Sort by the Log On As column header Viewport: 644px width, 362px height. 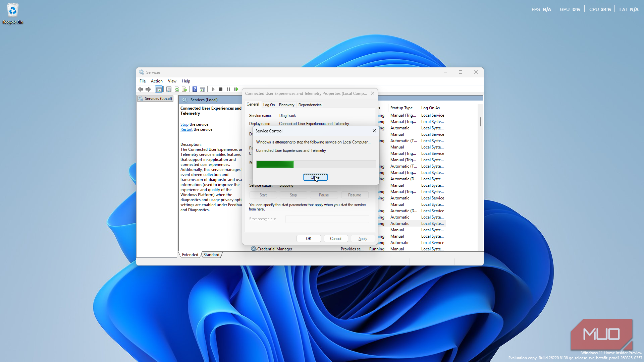point(432,108)
